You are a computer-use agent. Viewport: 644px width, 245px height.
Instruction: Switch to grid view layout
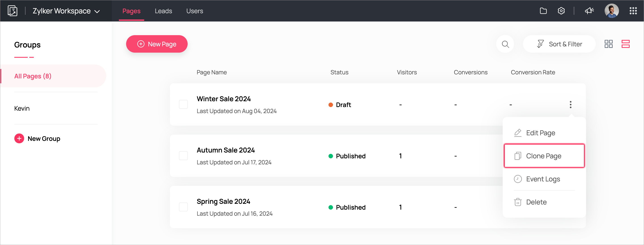(608, 44)
